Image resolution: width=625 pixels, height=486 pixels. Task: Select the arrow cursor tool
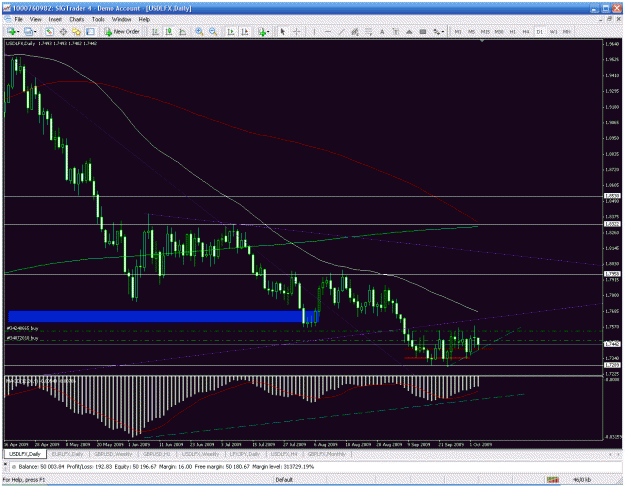283,31
